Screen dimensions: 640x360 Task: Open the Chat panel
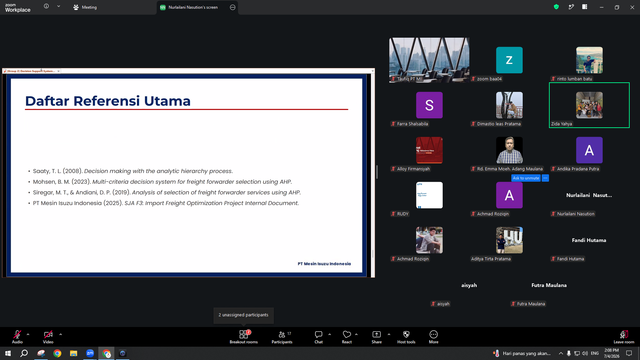tap(318, 337)
